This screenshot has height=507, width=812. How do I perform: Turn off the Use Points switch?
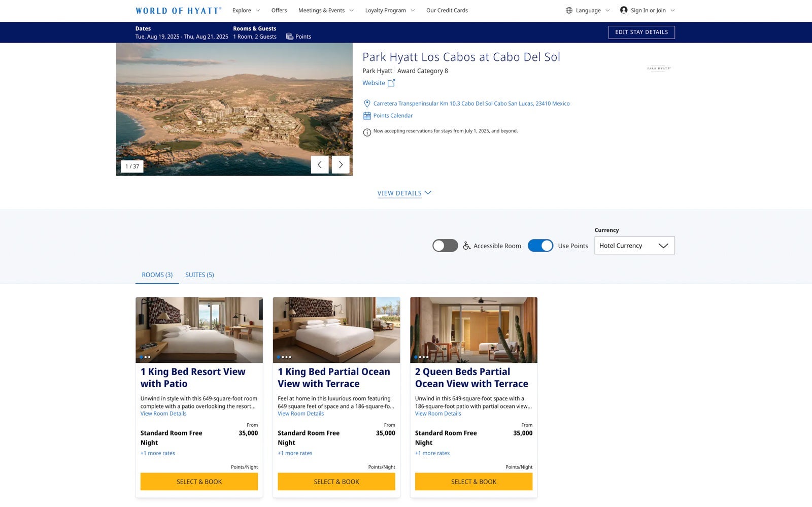[x=540, y=246]
